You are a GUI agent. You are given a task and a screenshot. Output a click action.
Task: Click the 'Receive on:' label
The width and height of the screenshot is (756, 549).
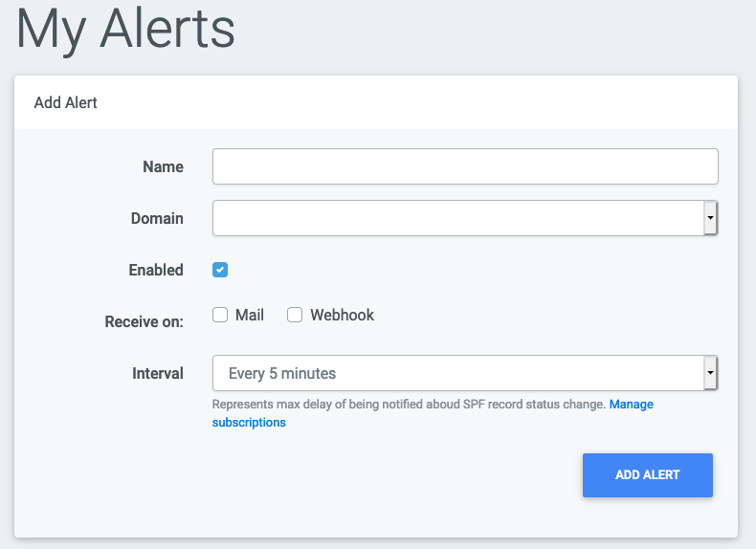(144, 321)
